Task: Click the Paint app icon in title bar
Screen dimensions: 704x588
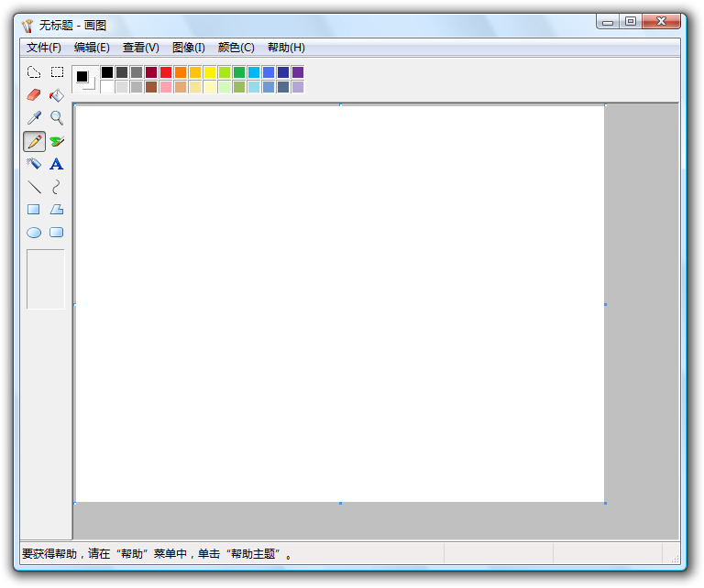Action: pos(27,26)
